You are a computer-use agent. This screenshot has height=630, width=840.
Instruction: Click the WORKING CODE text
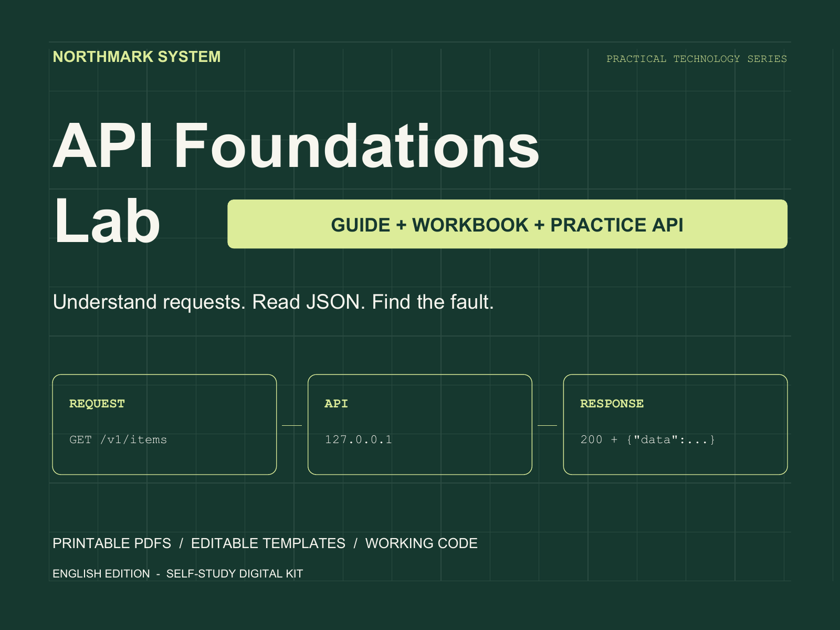coord(422,543)
